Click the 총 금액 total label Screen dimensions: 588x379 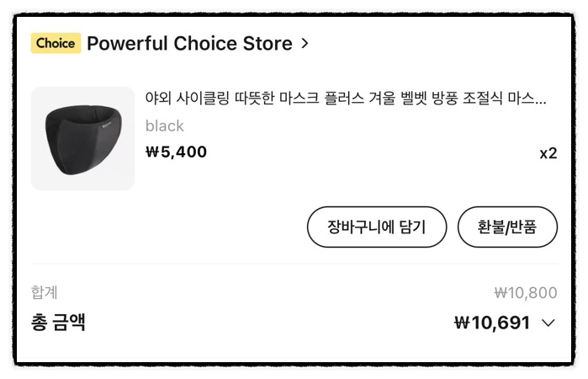[x=58, y=323]
